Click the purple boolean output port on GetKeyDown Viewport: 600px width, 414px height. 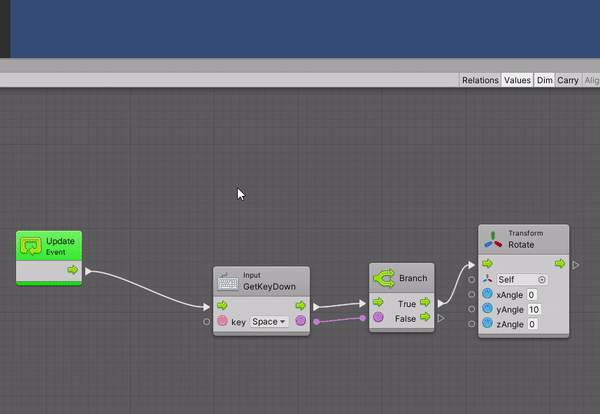point(300,321)
